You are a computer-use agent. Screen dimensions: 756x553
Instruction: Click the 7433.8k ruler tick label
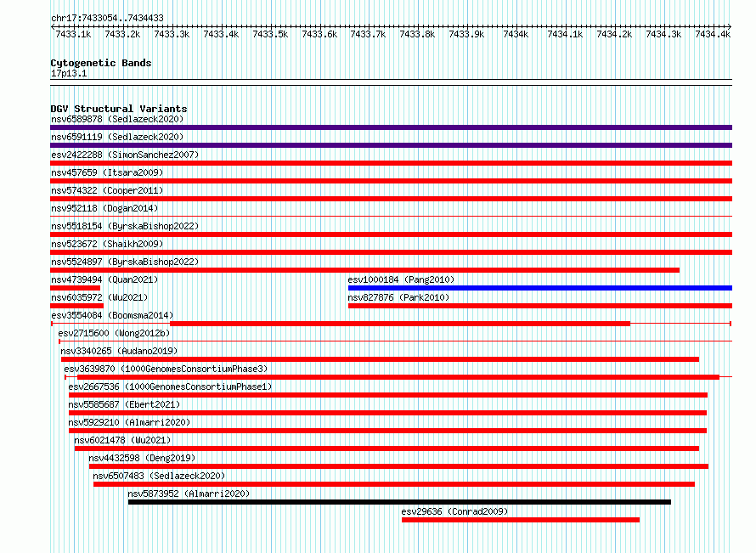pyautogui.click(x=417, y=34)
